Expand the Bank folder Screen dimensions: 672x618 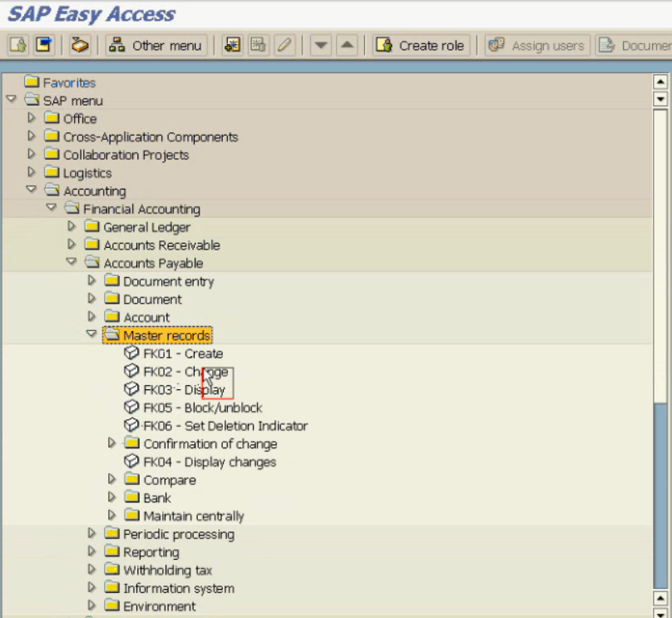[111, 497]
